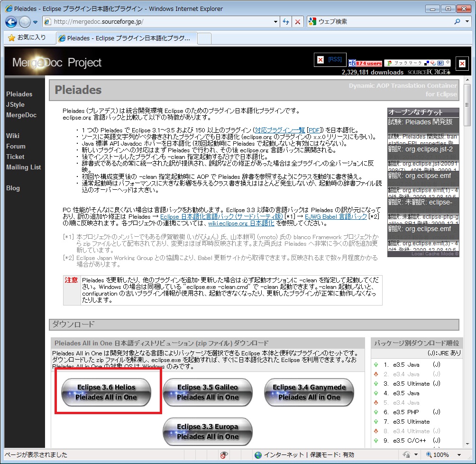Click the green up arrow beside rank 9

[376, 440]
